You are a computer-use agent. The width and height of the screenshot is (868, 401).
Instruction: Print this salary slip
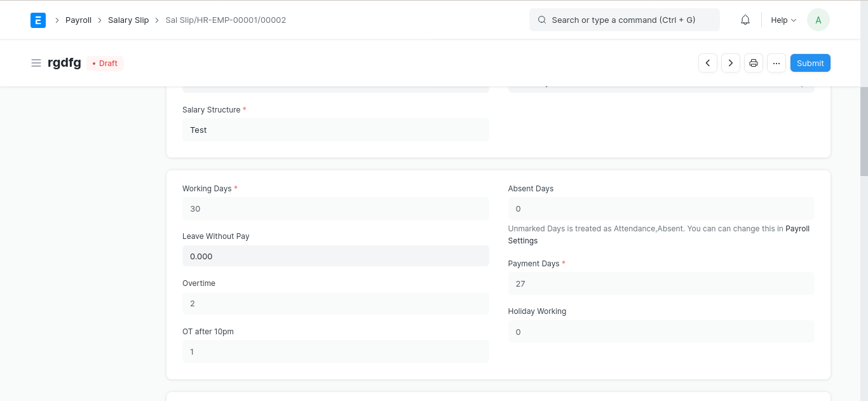pos(754,63)
